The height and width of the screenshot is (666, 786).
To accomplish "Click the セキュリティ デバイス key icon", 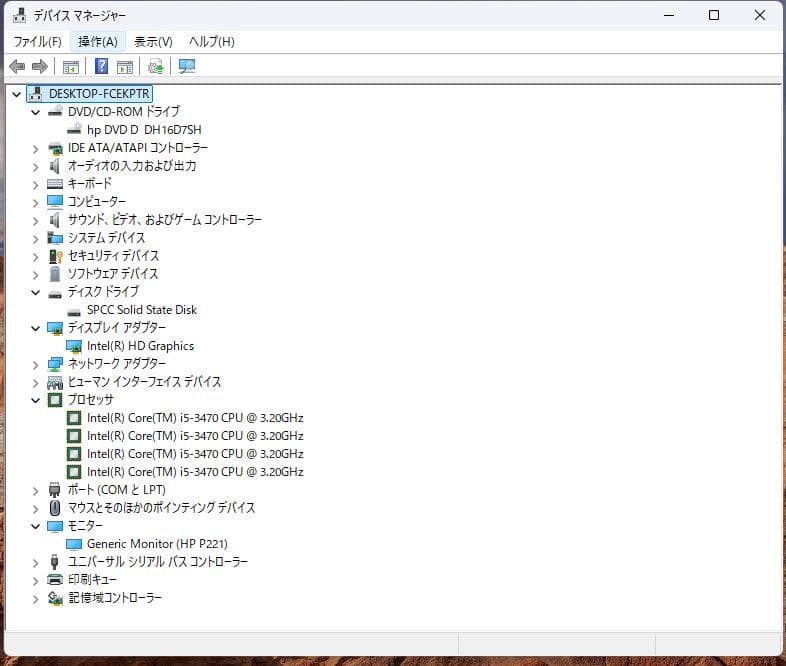I will 55,256.
